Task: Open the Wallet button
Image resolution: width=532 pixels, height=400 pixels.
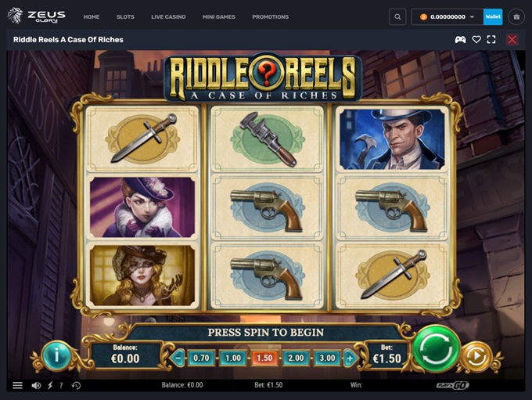Action: [493, 16]
